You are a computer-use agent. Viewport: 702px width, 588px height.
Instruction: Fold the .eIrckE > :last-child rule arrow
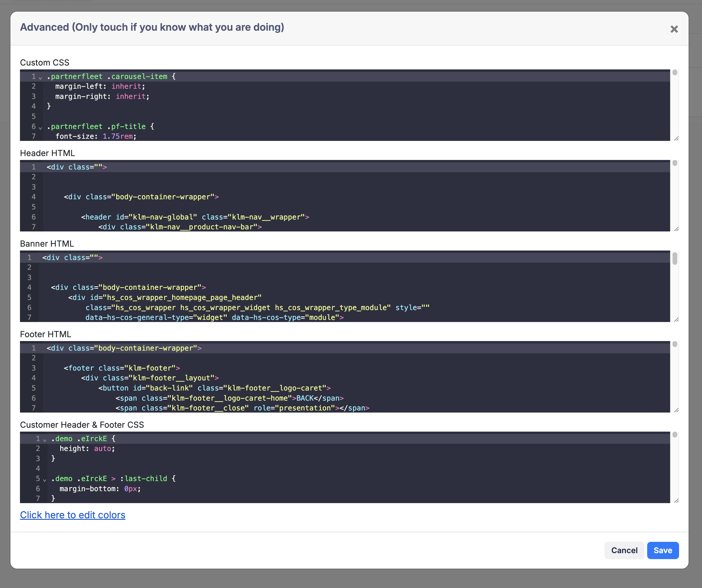[45, 480]
